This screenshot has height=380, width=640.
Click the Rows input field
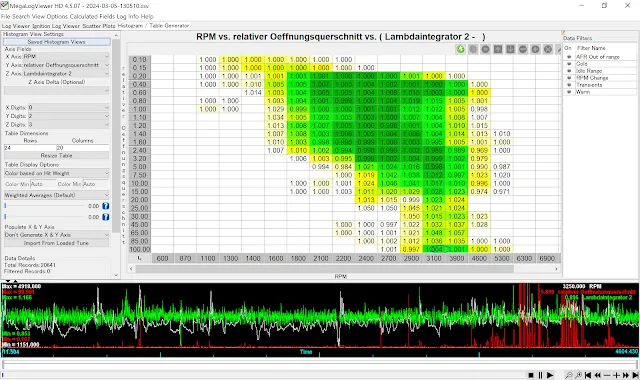click(30, 147)
